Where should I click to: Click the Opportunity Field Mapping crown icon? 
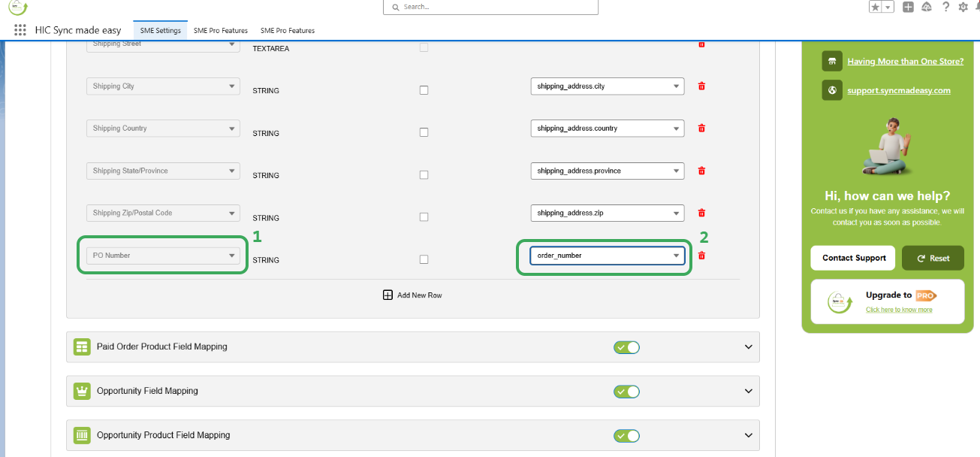pos(82,391)
